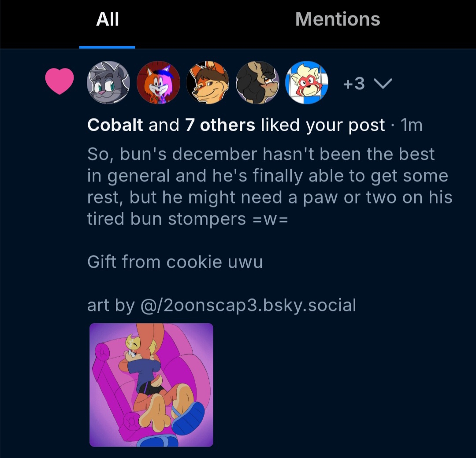476x458 pixels.
Task: Click the "Gift from cookie uwu" line
Action: click(175, 262)
